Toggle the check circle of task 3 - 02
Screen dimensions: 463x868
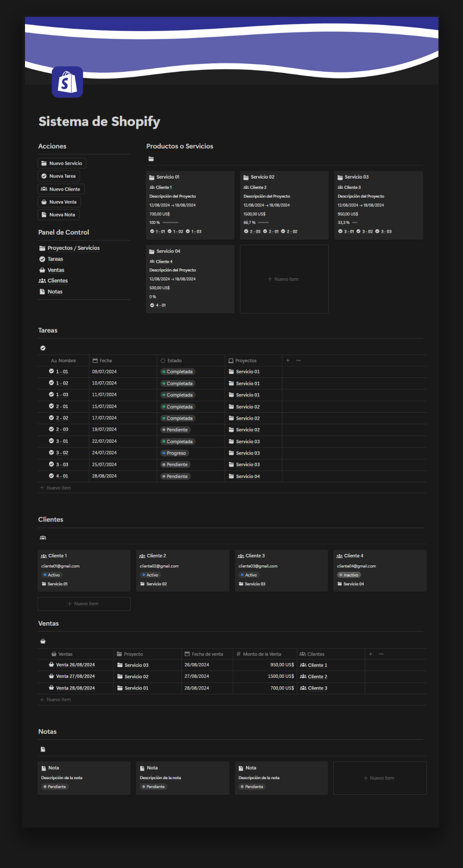pos(51,453)
